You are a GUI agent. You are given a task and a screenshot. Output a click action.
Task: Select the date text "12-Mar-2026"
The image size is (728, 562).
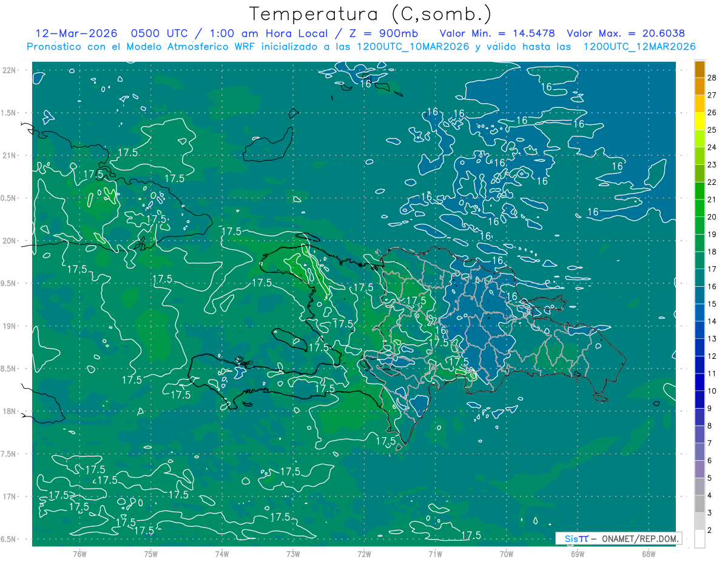(75, 33)
